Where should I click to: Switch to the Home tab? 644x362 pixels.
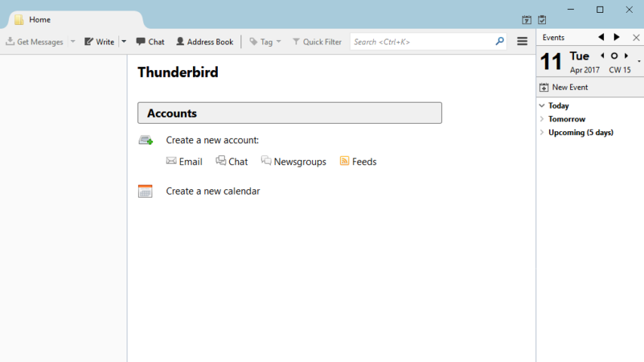76,20
